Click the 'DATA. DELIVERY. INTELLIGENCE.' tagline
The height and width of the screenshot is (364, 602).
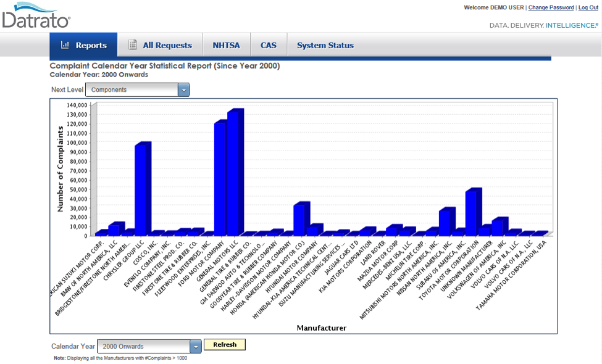[x=543, y=25]
